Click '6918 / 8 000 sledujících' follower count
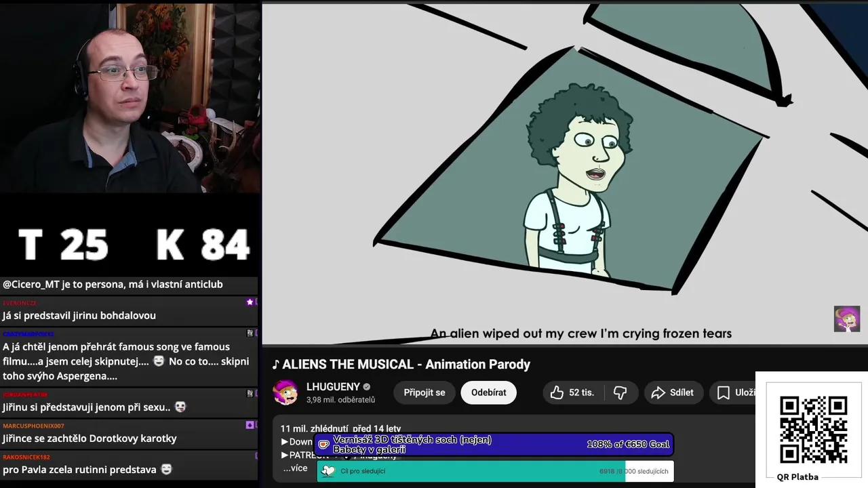Viewport: 868px width, 488px height. pyautogui.click(x=633, y=471)
